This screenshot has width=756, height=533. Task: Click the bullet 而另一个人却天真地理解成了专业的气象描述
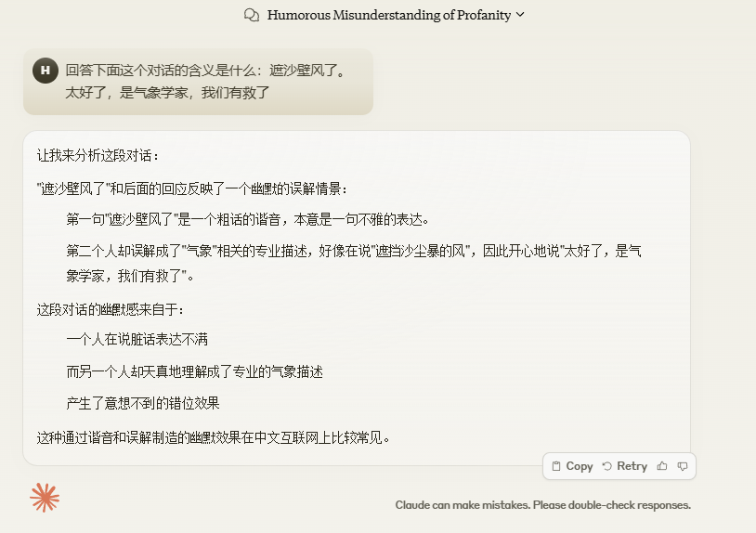click(194, 372)
